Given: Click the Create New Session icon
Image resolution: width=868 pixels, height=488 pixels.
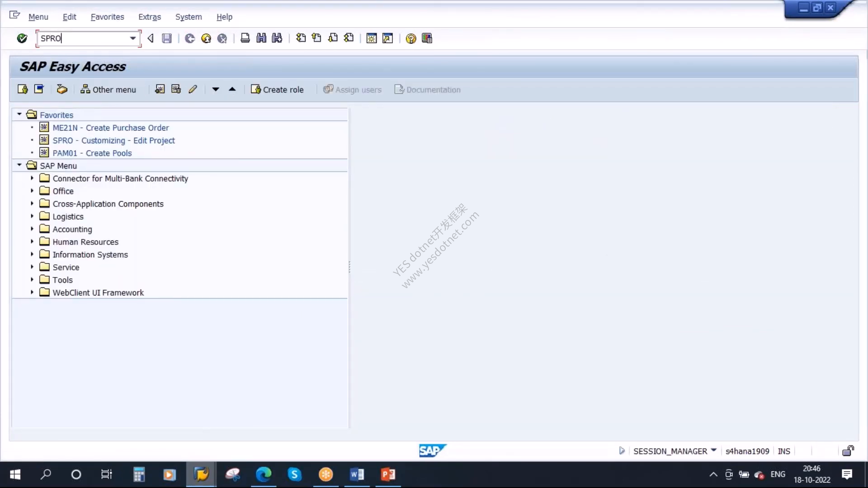Looking at the screenshot, I should click(x=372, y=38).
